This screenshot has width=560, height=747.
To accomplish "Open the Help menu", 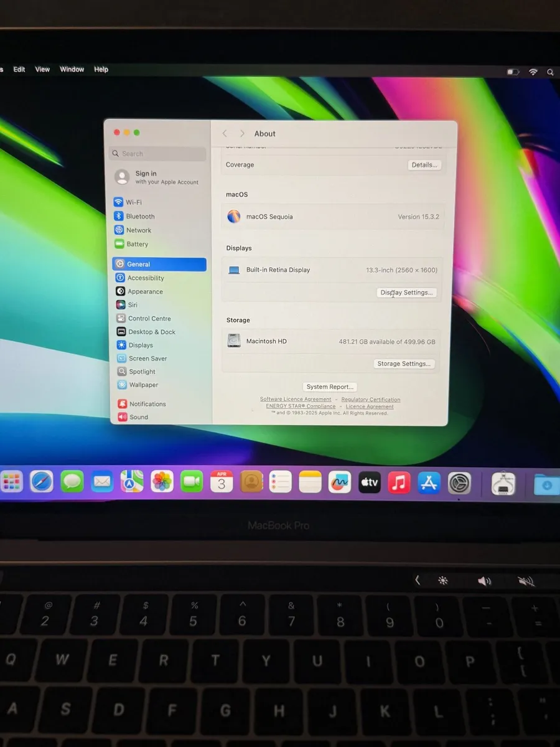I will point(101,70).
